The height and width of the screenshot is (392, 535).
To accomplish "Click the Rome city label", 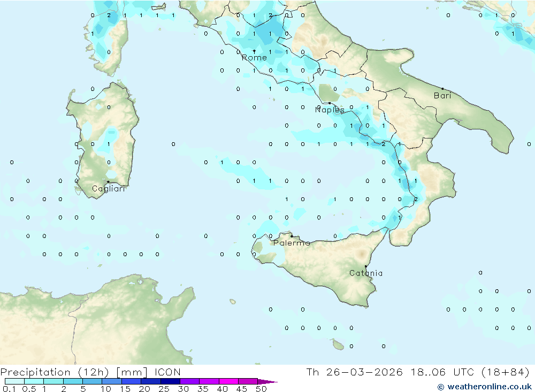I will pos(254,58).
